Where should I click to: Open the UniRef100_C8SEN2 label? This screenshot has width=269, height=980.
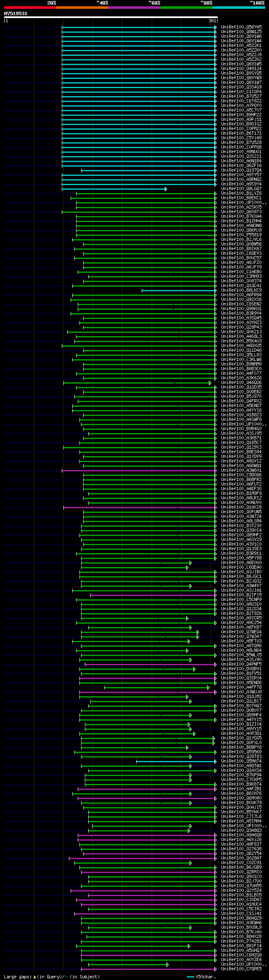coord(241,304)
